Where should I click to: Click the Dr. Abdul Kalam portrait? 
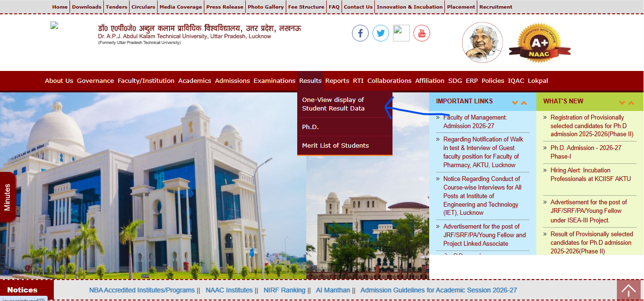pyautogui.click(x=483, y=42)
